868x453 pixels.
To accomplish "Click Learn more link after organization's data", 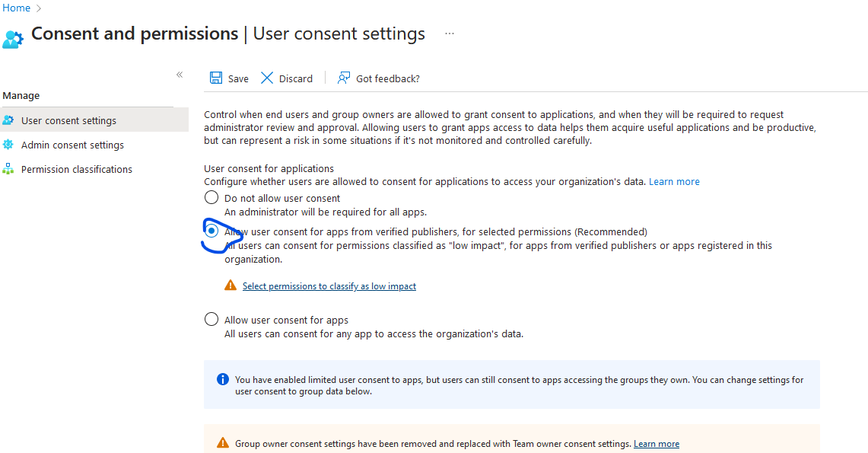I will click(674, 182).
